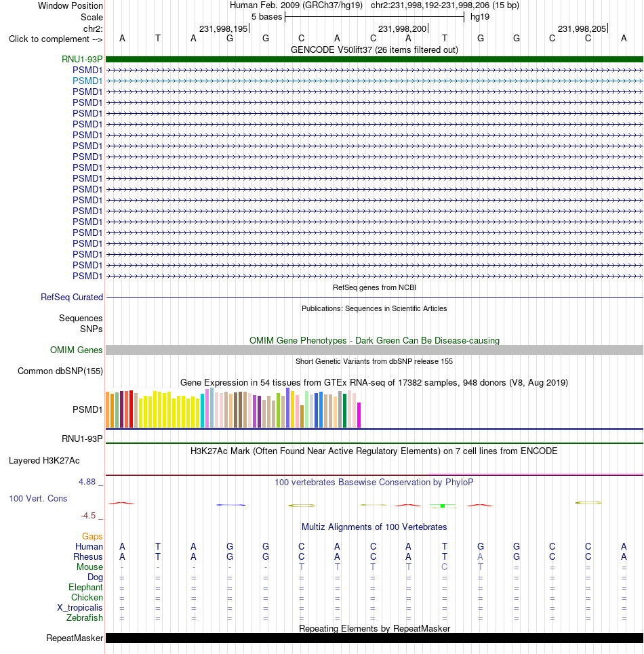Image resolution: width=644 pixels, height=654 pixels.
Task: Click 'Click to complement -->' to complement bases
Action: click(56, 39)
